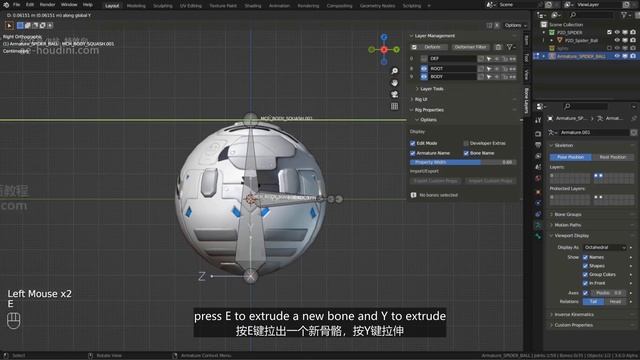Select the tweak tool icon in header
This screenshot has height=360, width=640.
9,25
